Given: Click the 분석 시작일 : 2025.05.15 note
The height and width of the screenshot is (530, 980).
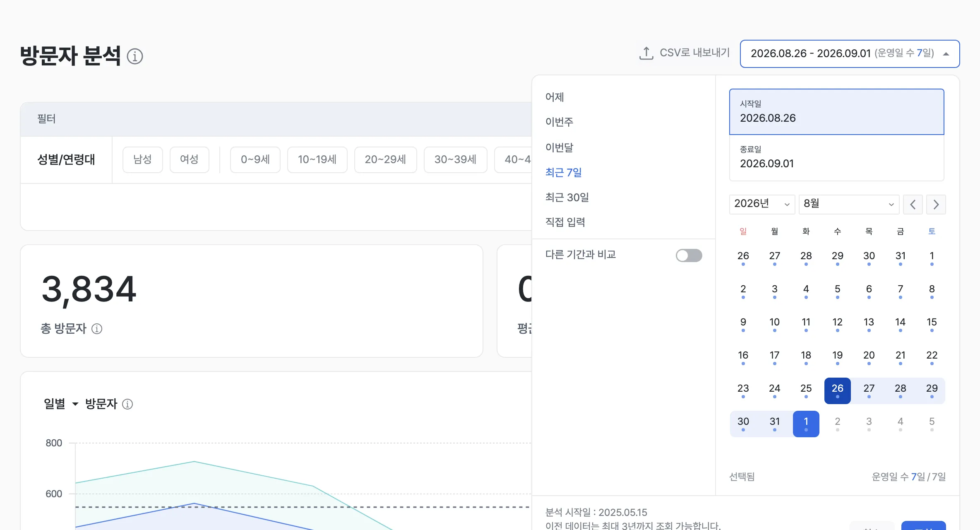Looking at the screenshot, I should click(596, 513).
